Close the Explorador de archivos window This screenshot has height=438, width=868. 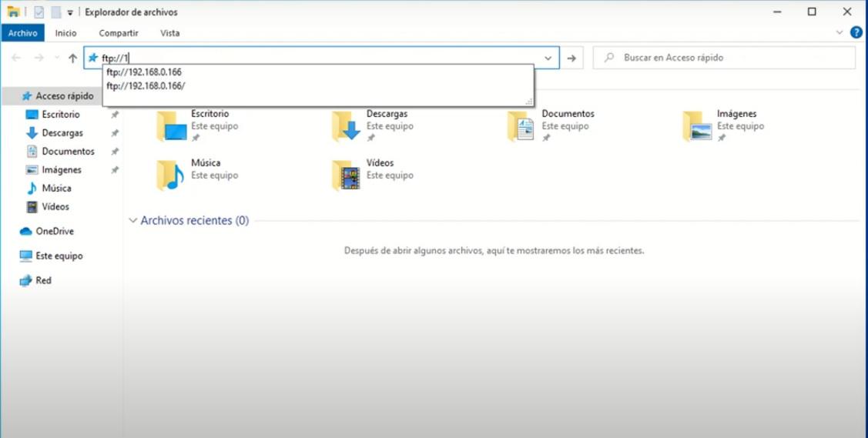tap(847, 12)
